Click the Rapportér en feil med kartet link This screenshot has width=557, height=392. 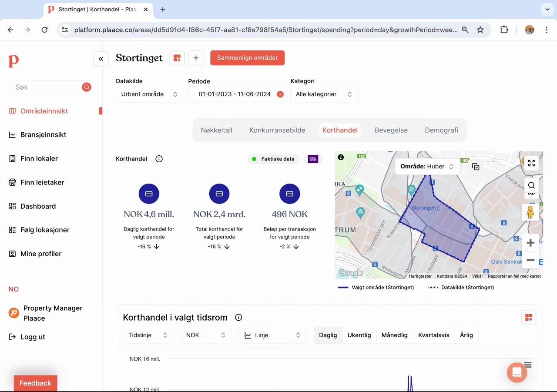(x=514, y=276)
